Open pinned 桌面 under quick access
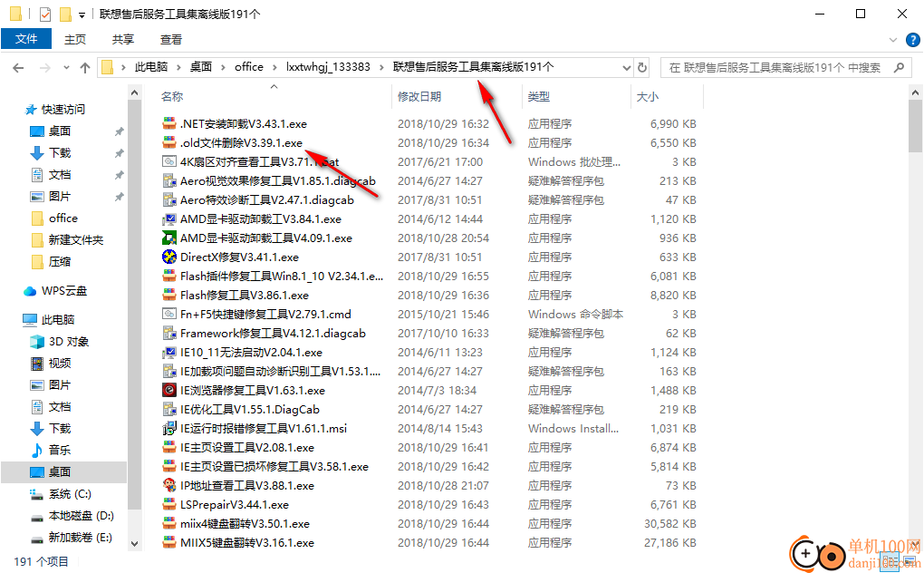Screen dimensions: 924x573 [x=60, y=131]
